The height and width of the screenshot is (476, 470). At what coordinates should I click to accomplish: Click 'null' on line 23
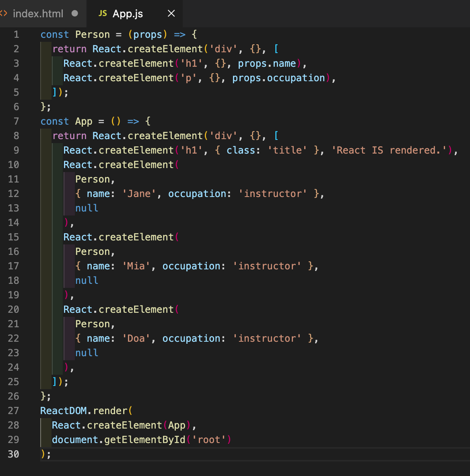click(87, 353)
